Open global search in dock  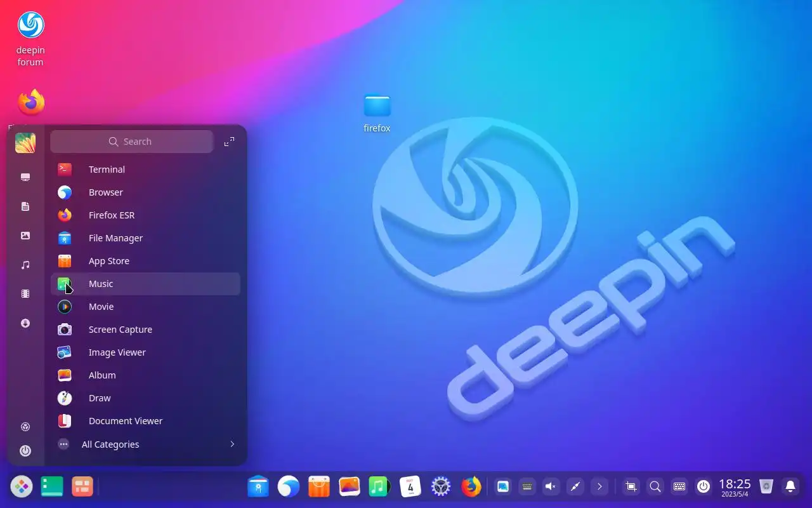[655, 487]
